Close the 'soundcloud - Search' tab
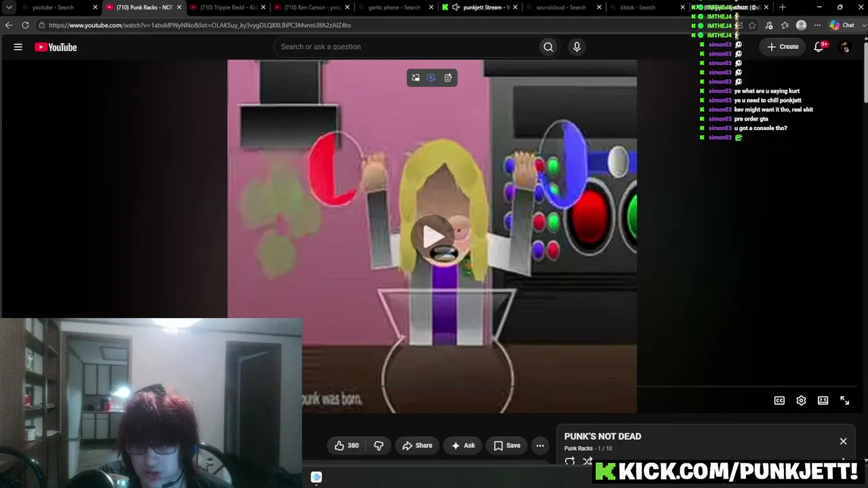The image size is (868, 488). coord(599,7)
